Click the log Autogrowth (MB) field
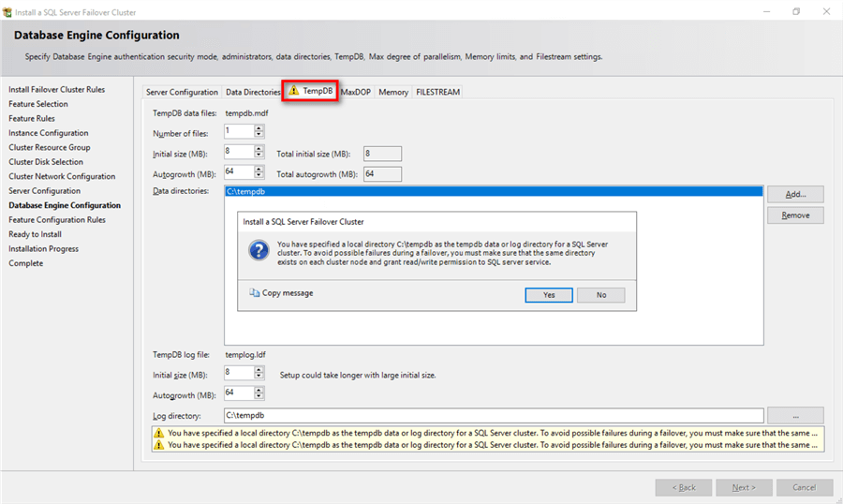 (x=239, y=393)
